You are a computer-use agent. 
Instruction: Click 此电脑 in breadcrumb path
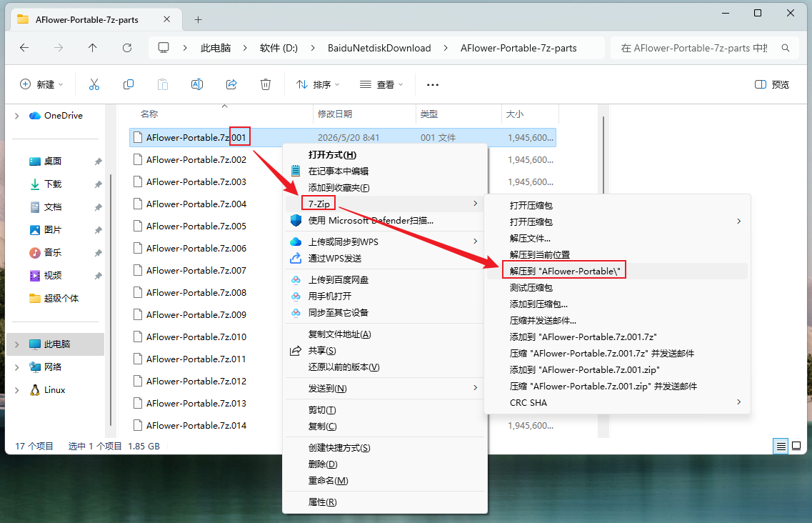click(216, 48)
